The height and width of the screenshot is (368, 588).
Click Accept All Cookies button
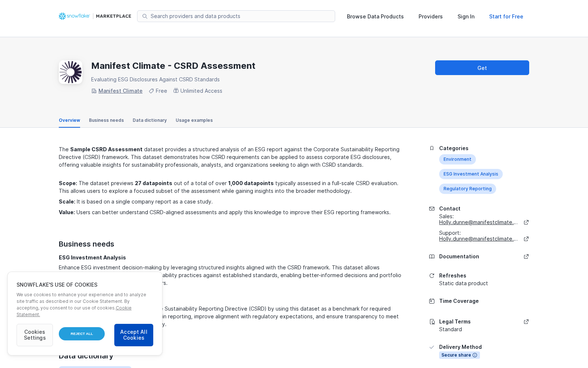tap(134, 335)
